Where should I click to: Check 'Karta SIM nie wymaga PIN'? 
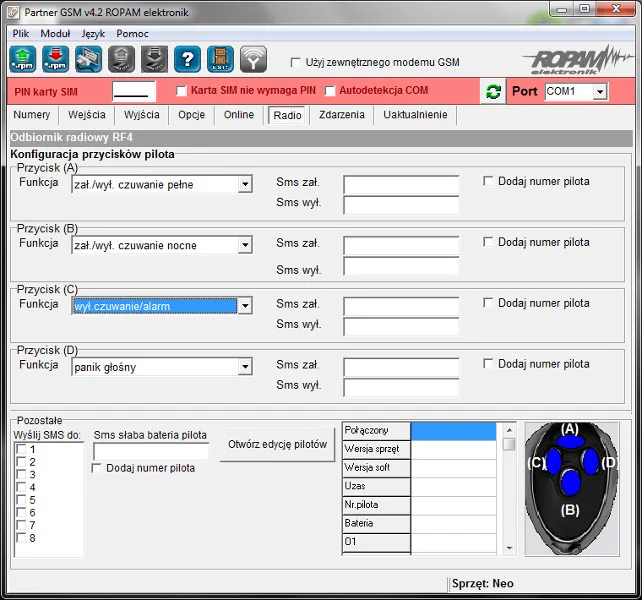tap(181, 91)
